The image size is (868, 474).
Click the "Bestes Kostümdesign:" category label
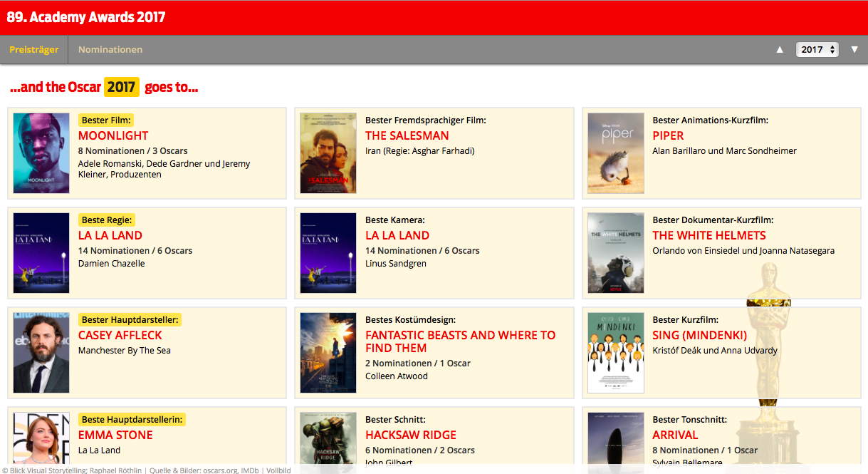coord(410,320)
